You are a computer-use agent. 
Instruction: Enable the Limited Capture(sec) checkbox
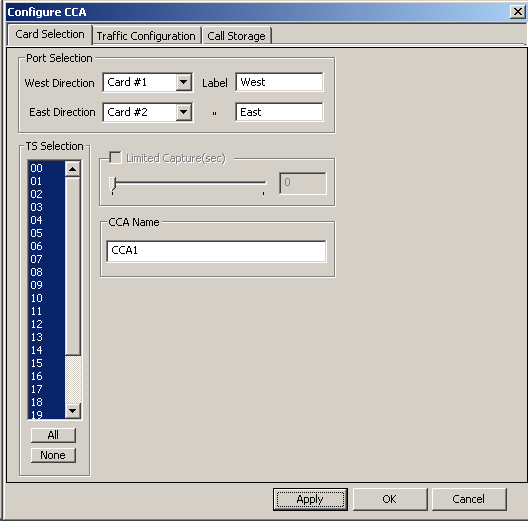coord(115,158)
